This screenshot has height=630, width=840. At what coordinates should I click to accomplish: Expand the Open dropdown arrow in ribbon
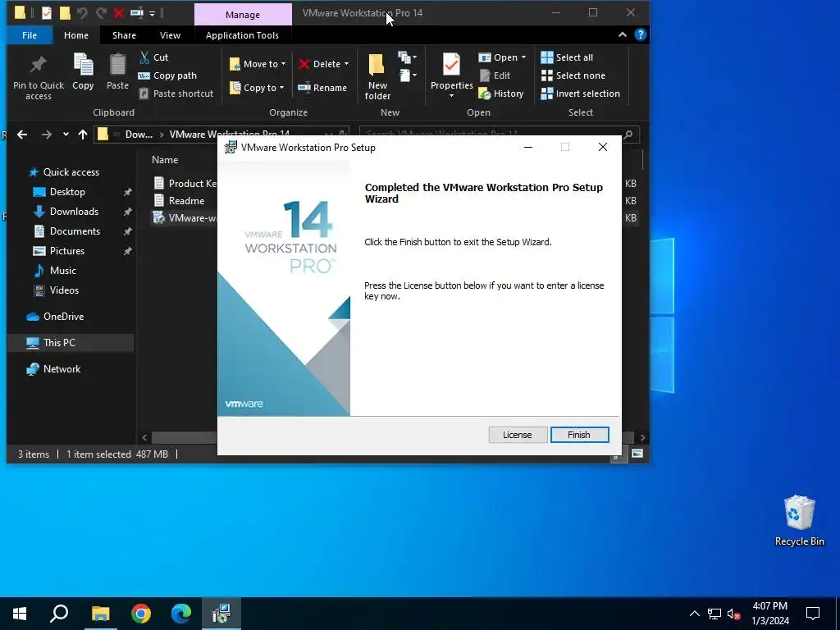pos(523,57)
